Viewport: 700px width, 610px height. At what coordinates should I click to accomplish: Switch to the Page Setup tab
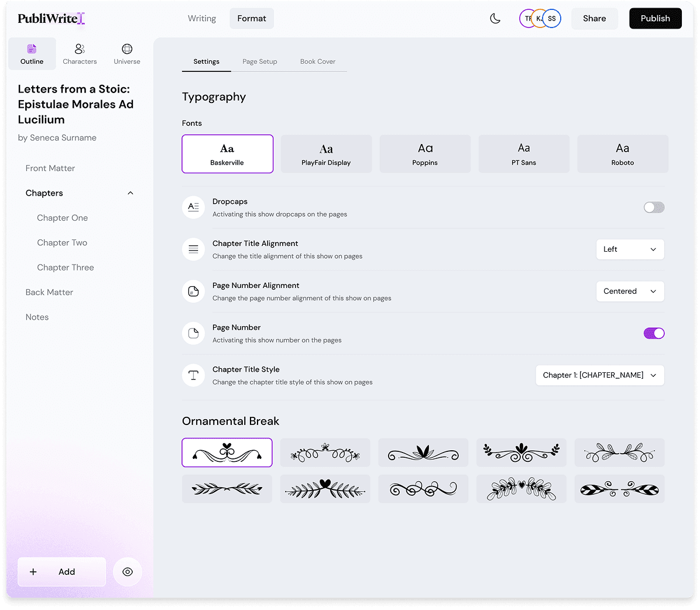pyautogui.click(x=260, y=61)
